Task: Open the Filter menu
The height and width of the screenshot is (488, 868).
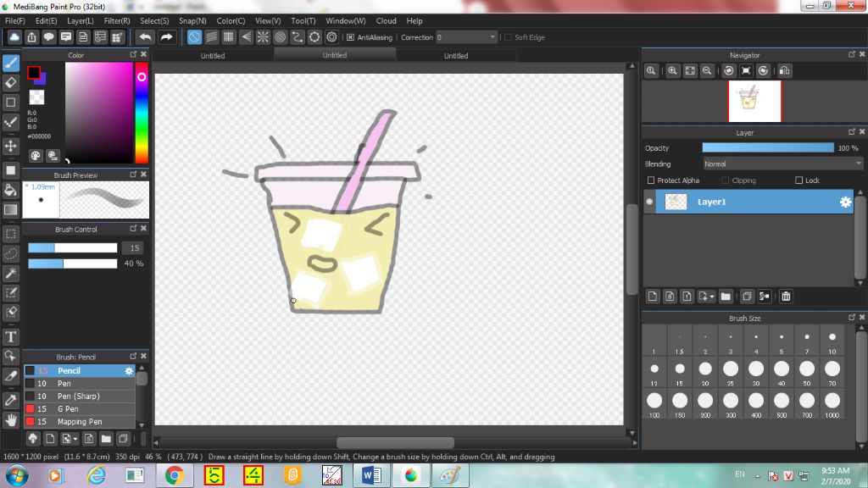Action: click(x=117, y=21)
